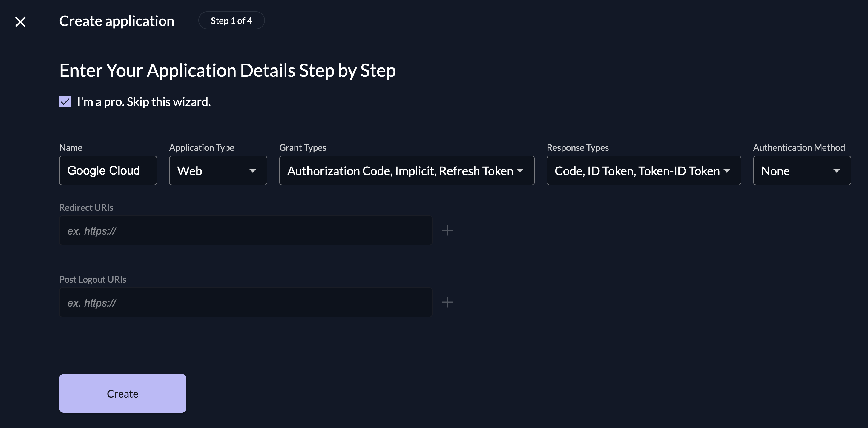The height and width of the screenshot is (428, 868).
Task: Open Grant Types list showing Authorization Code
Action: tap(406, 171)
